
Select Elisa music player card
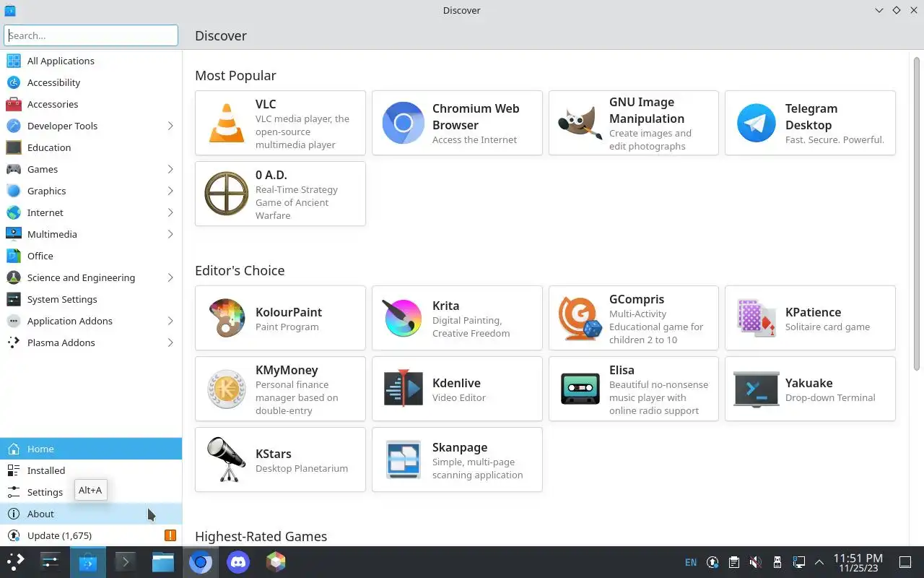(x=634, y=389)
